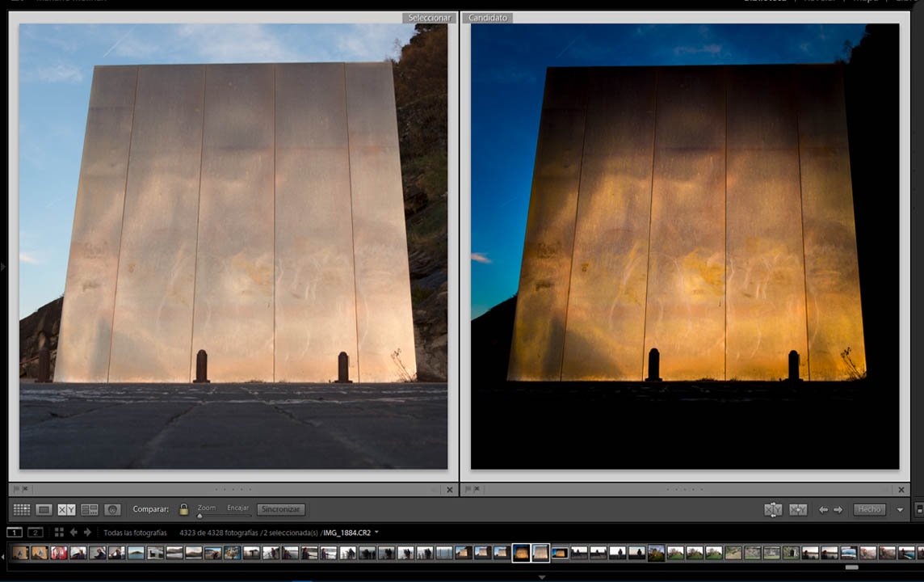This screenshot has height=582, width=924.
Task: Go back with filmstrip left arrow
Action: pos(73,533)
